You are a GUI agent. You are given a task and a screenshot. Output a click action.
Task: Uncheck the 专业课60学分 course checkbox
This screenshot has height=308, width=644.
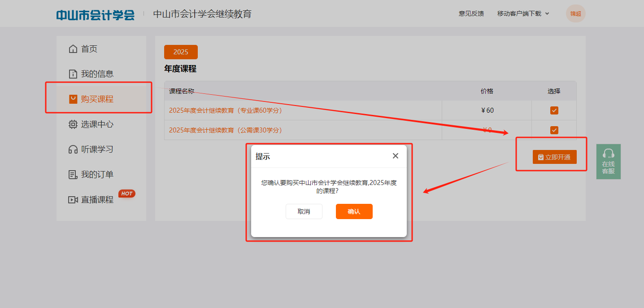(x=554, y=110)
